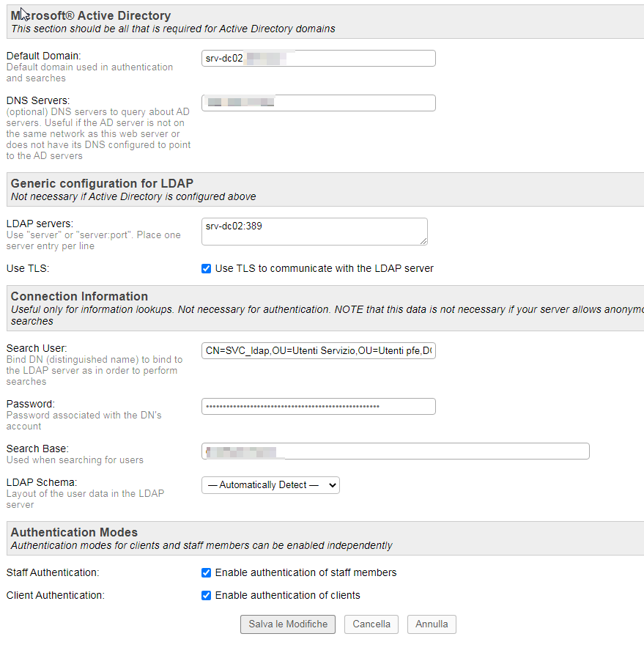Viewport: 644px width, 653px height.
Task: Click the LDAP Schema label text
Action: [42, 482]
